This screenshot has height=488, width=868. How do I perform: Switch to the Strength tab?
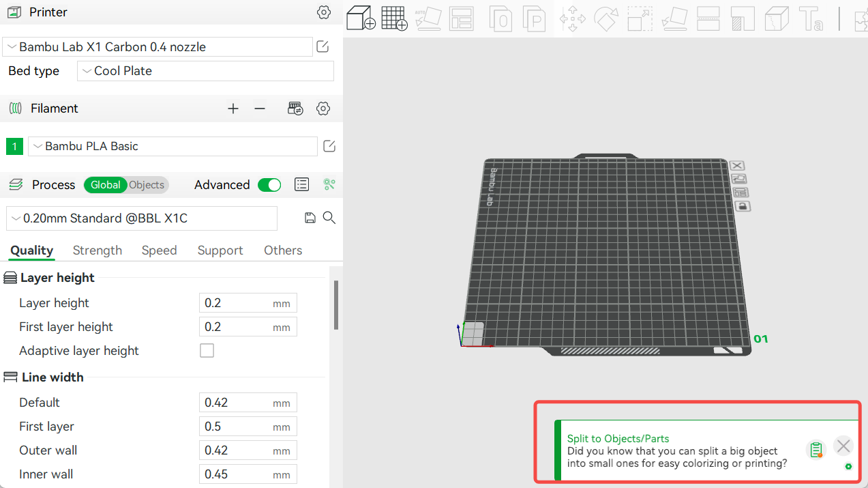98,250
